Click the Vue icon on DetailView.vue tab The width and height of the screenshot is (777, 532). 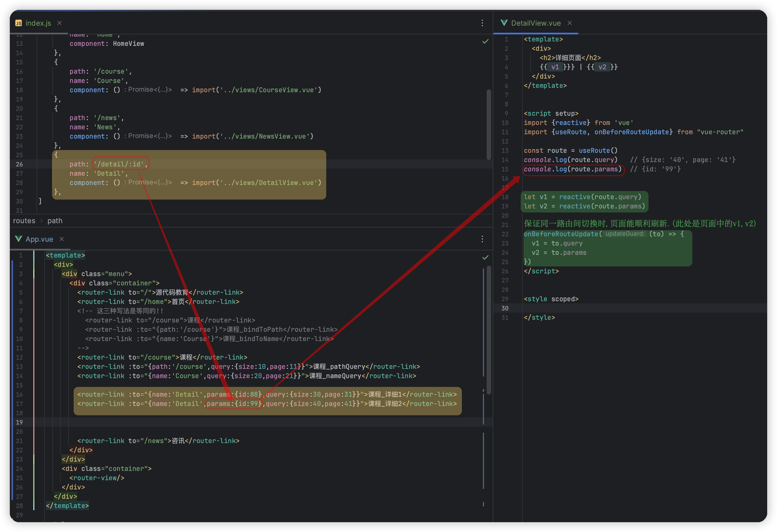504,23
